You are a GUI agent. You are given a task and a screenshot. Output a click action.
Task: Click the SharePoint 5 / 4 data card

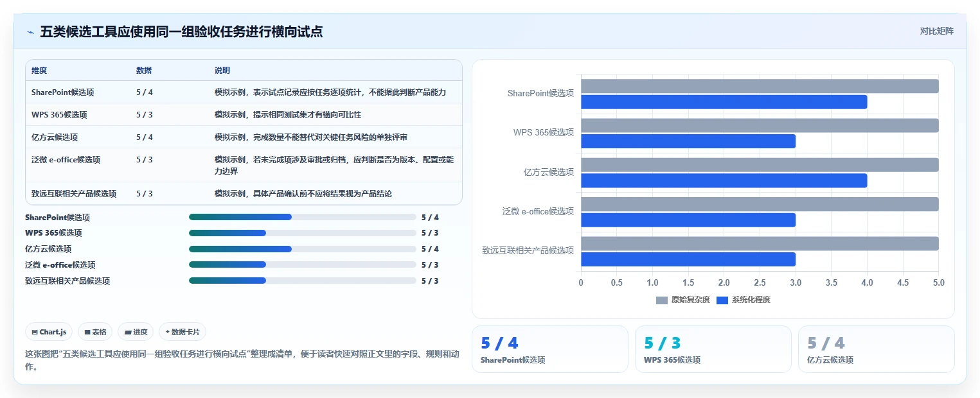click(x=550, y=349)
